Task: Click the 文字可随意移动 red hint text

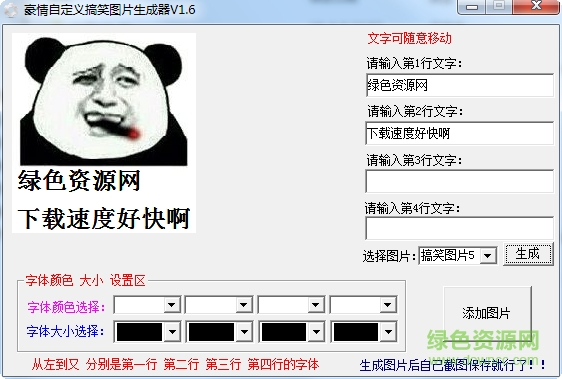Action: 409,38
